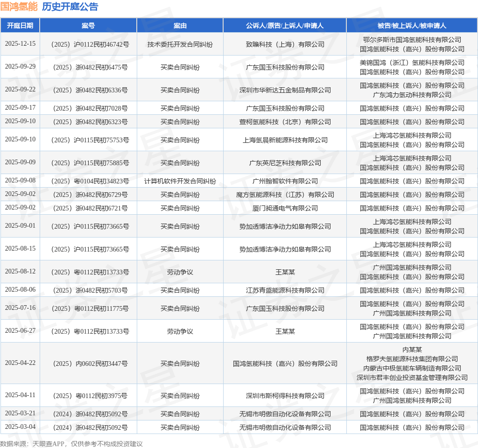Click case number 浙0482民初6475号
Screen dimensions: 478x448
90,67
